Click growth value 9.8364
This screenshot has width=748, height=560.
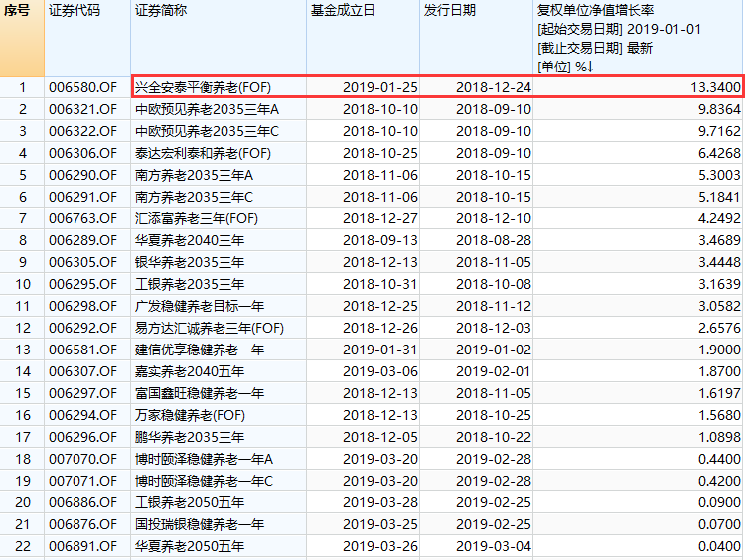(x=719, y=109)
